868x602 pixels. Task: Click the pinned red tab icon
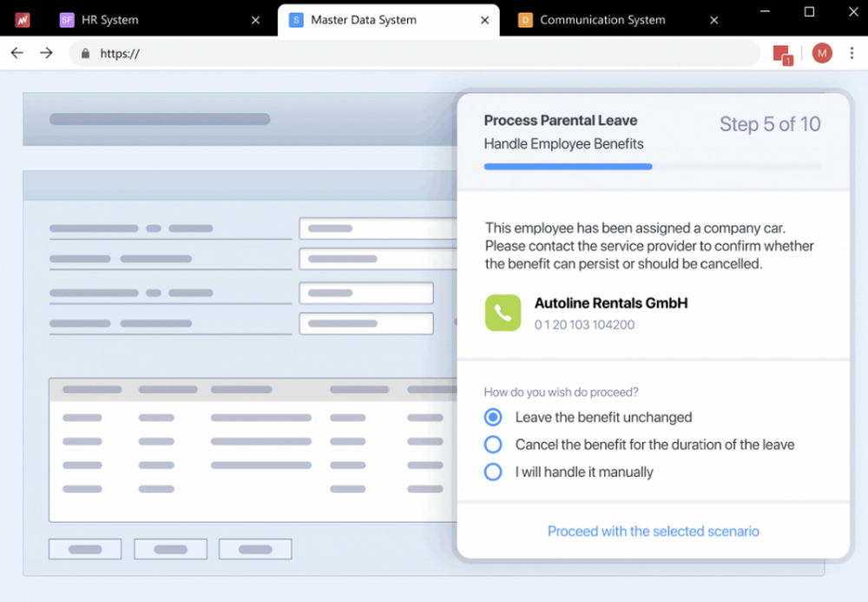tap(23, 19)
